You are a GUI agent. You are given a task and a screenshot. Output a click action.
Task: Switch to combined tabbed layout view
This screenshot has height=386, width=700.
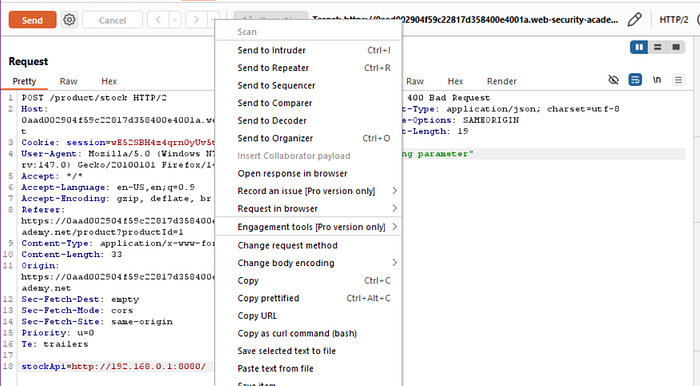676,47
